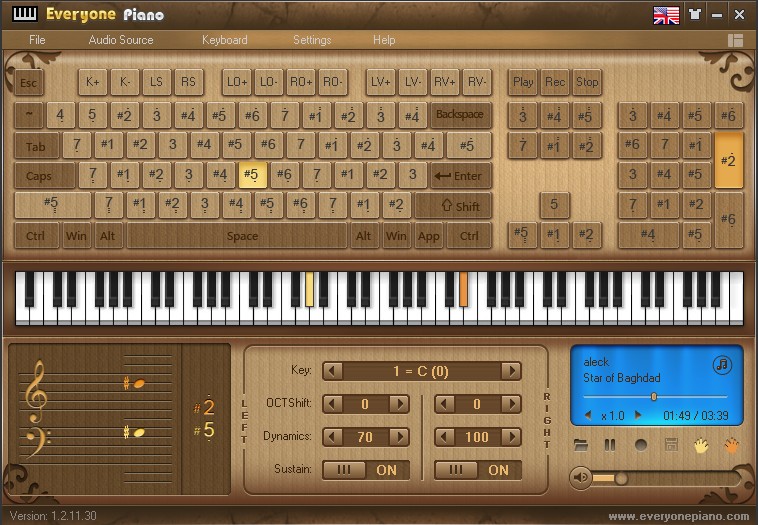Click the K- key button
The image size is (758, 525).
point(125,82)
